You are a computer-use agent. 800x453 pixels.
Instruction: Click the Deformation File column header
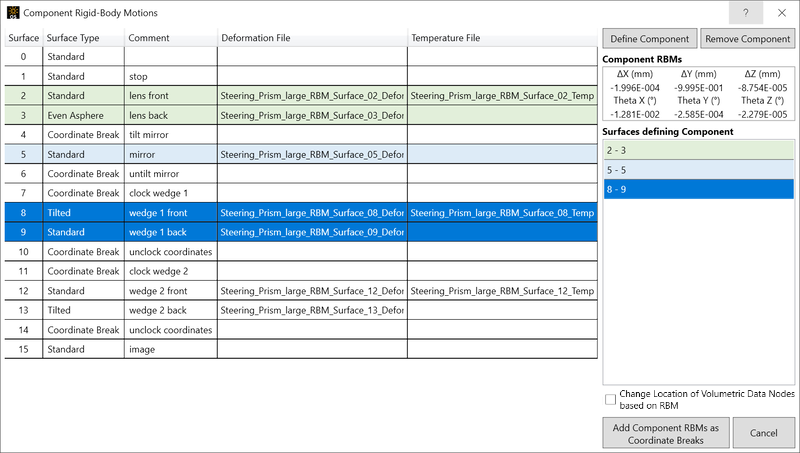[312, 38]
